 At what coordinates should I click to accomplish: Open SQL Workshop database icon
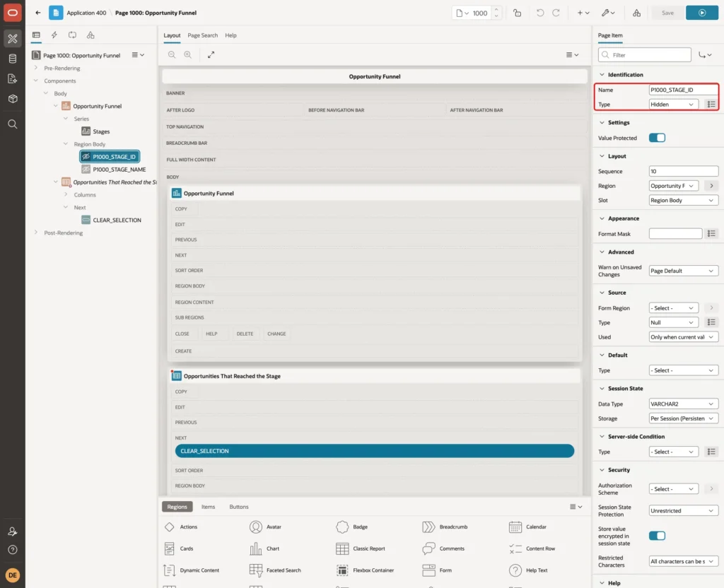click(13, 59)
